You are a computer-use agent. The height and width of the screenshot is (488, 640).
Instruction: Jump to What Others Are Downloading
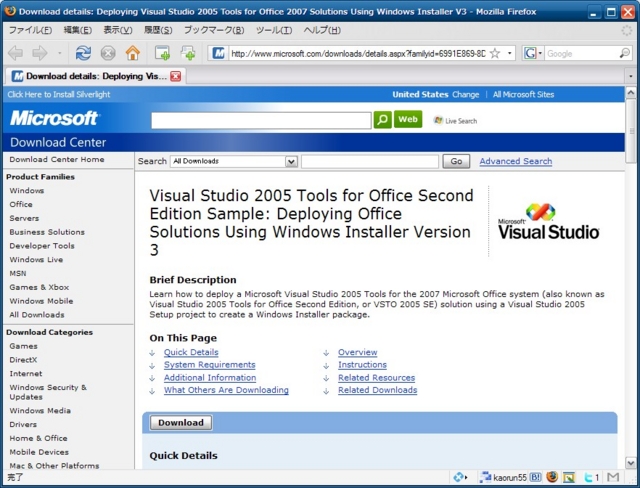pos(226,390)
